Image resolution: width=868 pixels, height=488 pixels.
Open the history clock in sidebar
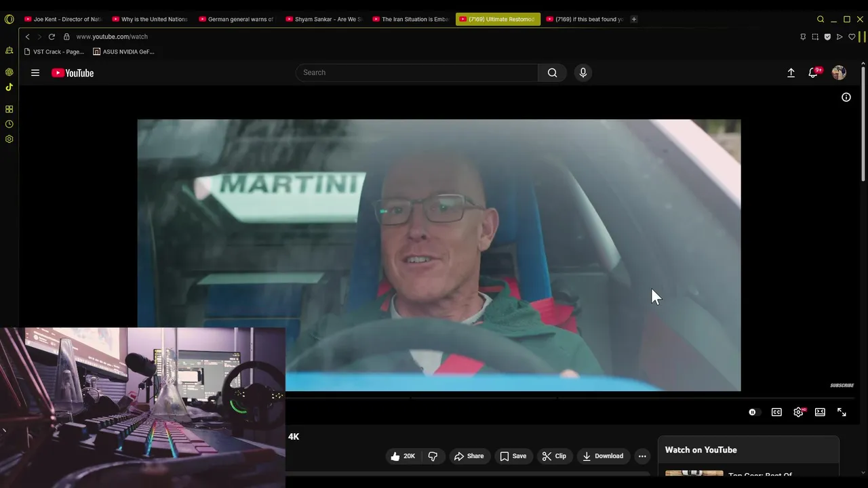pyautogui.click(x=9, y=124)
